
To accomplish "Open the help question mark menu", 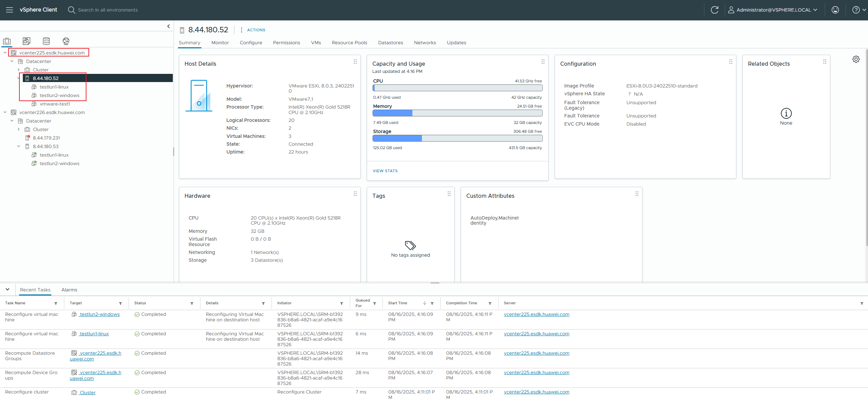I will coord(859,10).
